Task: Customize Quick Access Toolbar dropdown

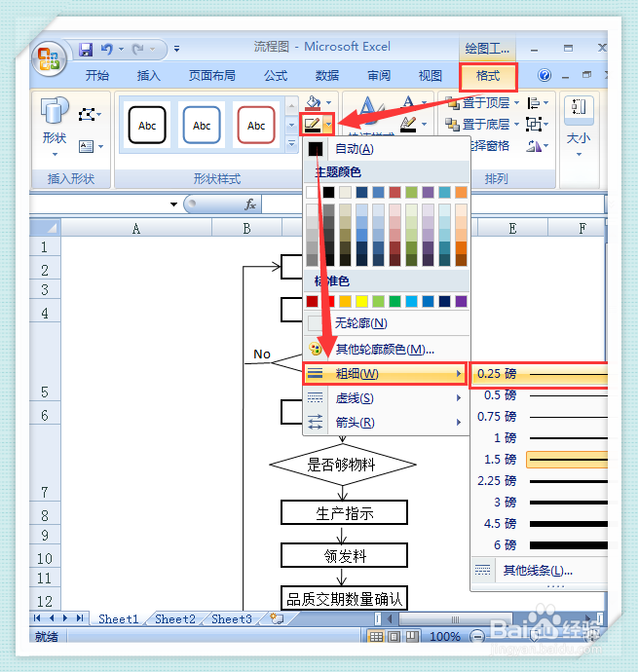Action: [x=176, y=50]
